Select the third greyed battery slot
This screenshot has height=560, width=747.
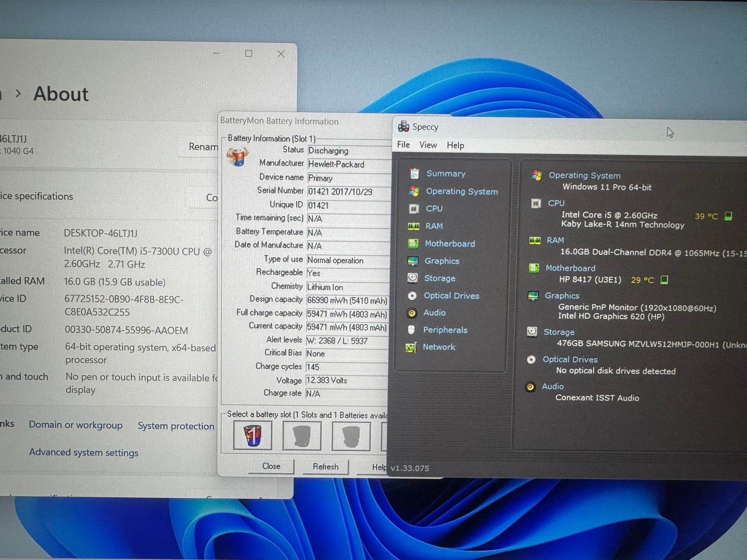(x=351, y=436)
